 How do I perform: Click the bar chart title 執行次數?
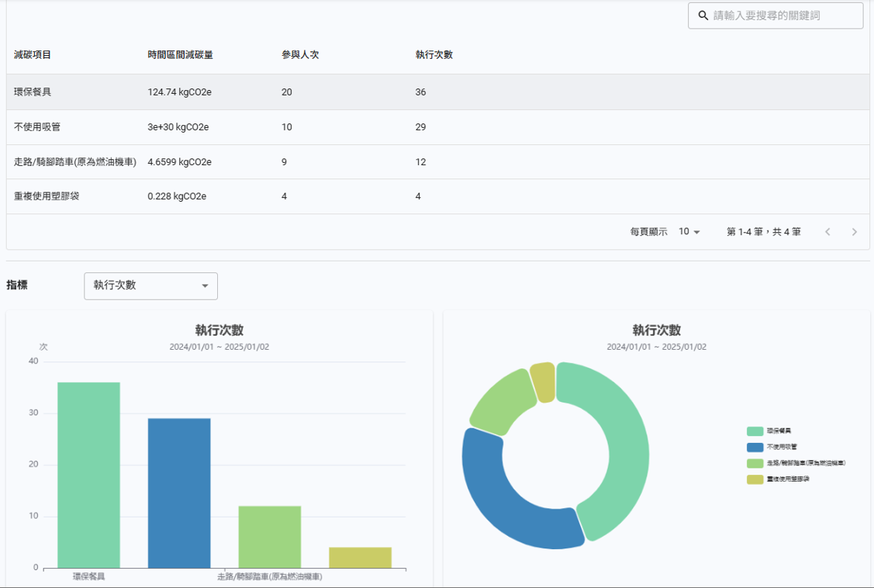click(x=219, y=330)
